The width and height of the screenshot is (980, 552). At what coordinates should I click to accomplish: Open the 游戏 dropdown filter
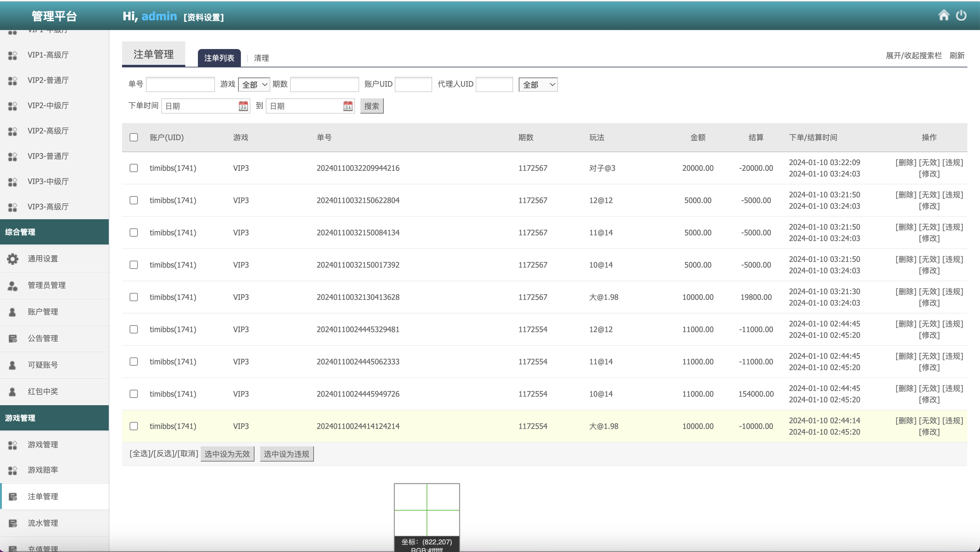click(x=254, y=84)
